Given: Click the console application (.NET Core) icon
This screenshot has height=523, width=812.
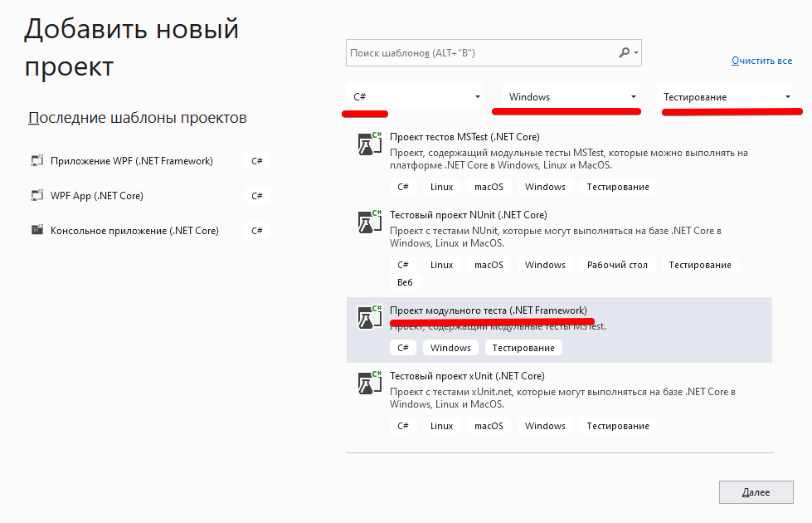Looking at the screenshot, I should [x=36, y=231].
